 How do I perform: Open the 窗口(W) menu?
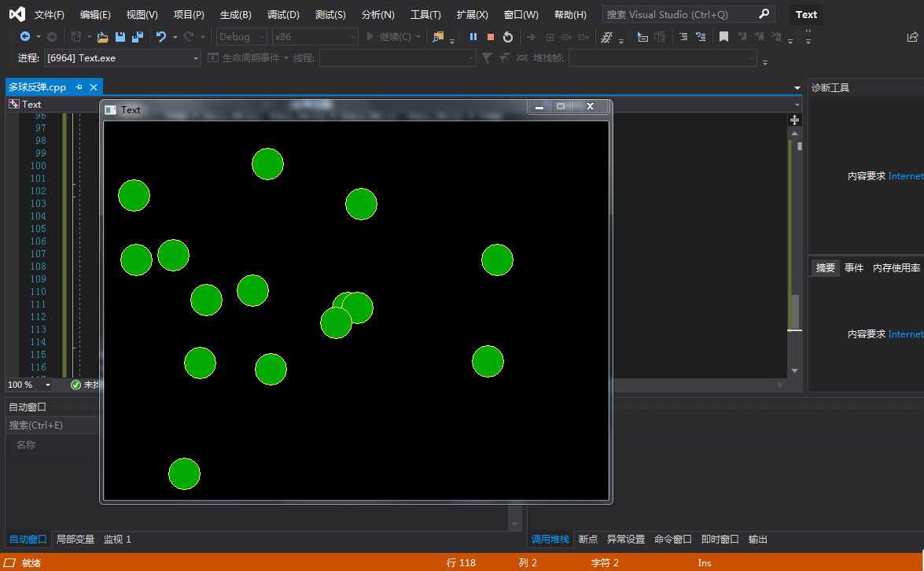(x=521, y=15)
